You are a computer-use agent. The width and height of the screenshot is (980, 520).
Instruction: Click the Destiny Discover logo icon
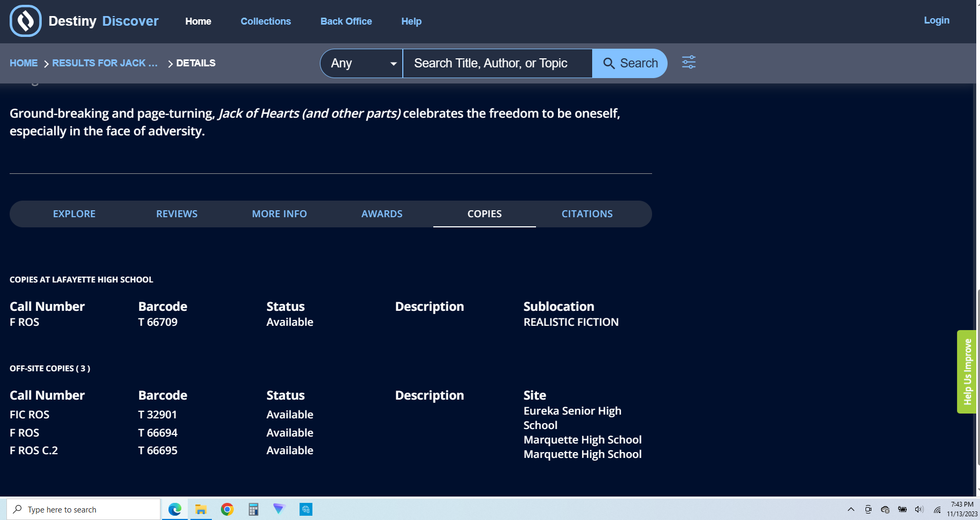click(x=26, y=21)
